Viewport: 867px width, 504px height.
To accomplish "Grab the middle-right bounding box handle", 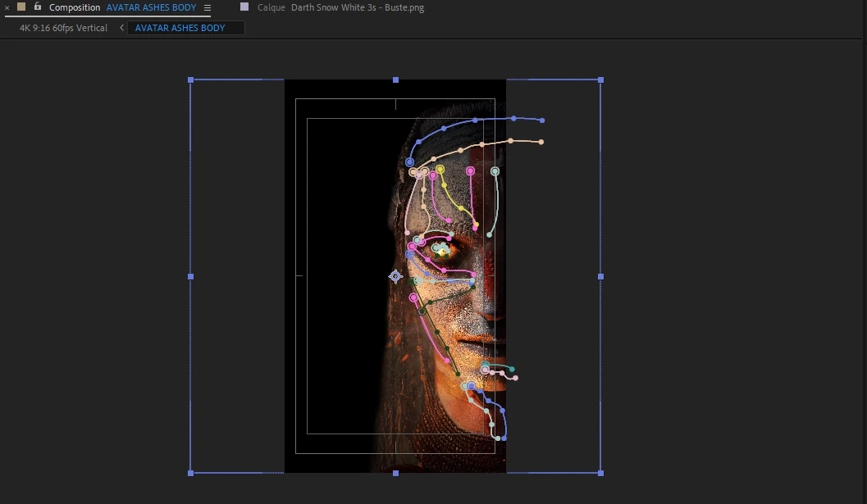I will (x=601, y=276).
